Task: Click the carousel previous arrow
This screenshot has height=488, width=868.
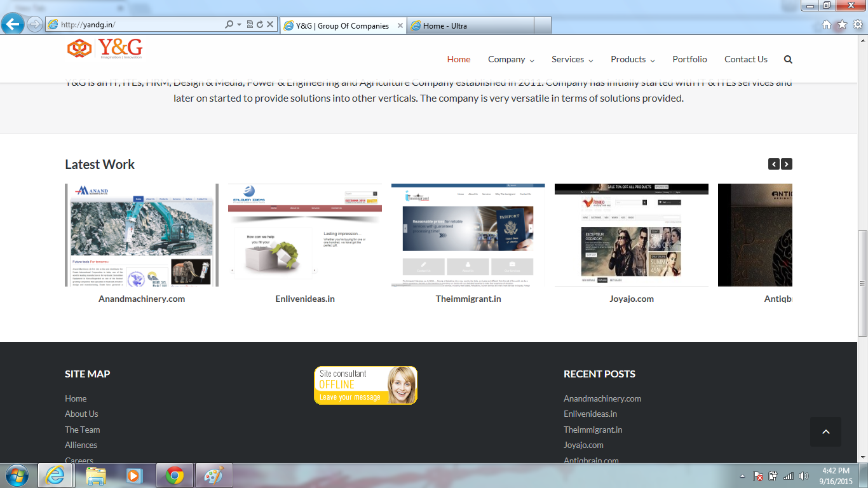Action: [773, 164]
